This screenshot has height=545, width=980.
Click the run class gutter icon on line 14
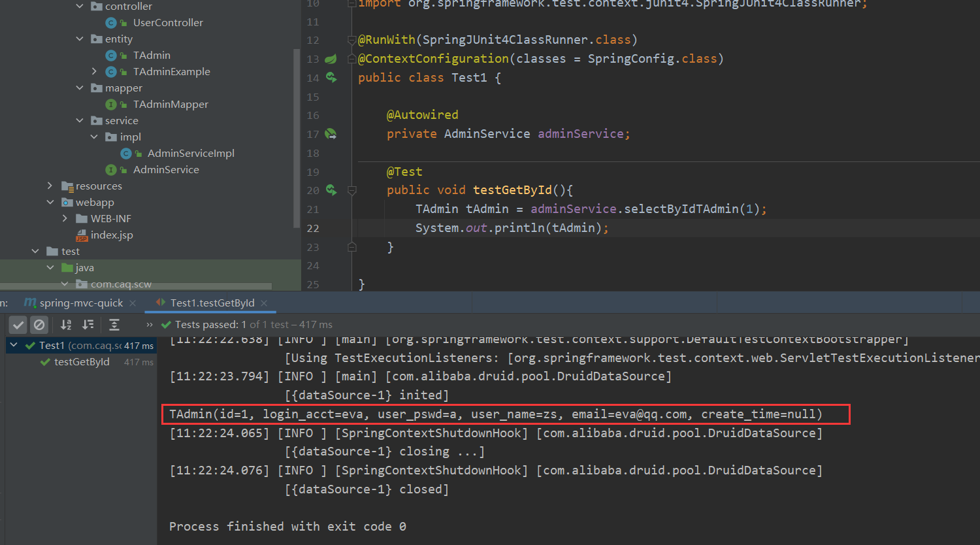(x=331, y=78)
